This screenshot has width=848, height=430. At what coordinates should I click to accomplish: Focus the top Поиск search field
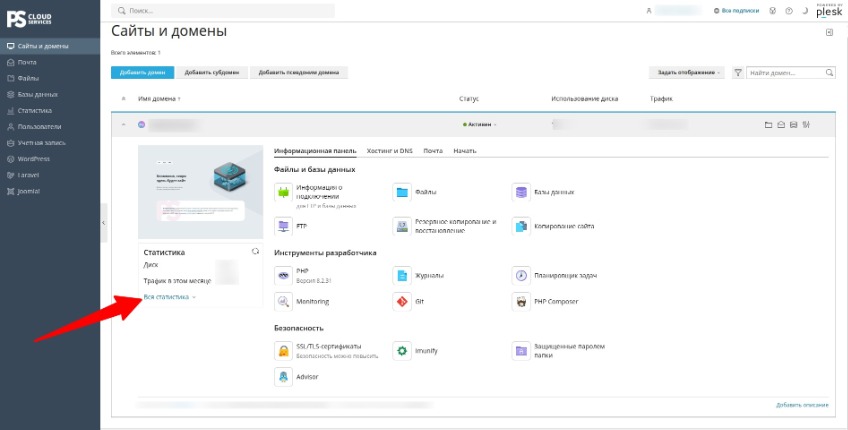223,11
